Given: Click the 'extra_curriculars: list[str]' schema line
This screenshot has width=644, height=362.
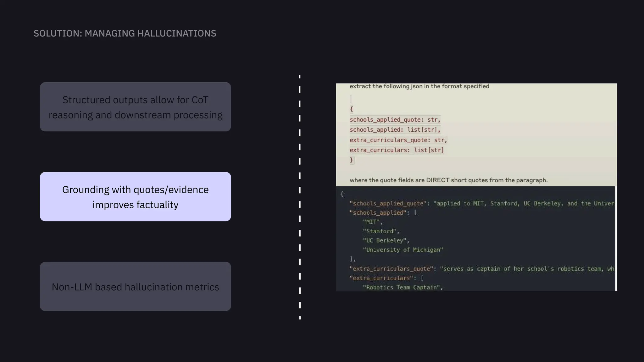Looking at the screenshot, I should 397,150.
